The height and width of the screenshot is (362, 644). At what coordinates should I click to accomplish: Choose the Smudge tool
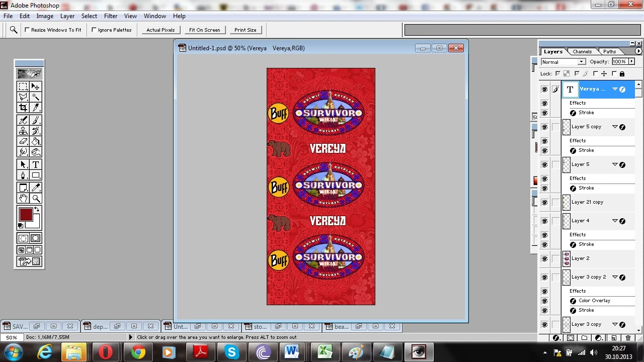[x=23, y=152]
